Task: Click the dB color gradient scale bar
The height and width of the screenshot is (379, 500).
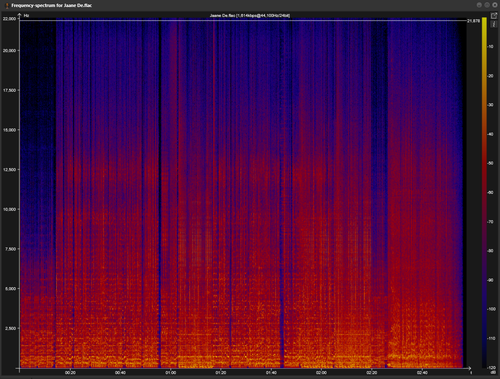Action: [x=484, y=193]
